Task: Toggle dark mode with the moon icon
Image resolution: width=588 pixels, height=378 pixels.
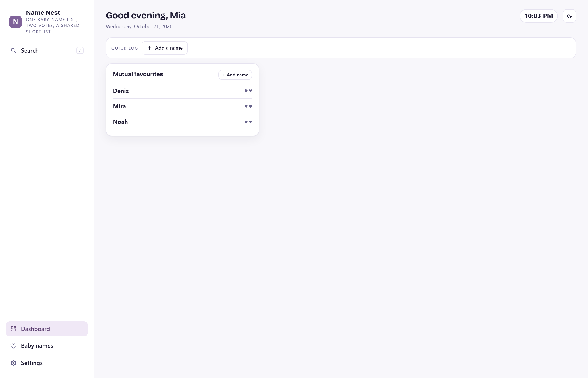Action: [569, 16]
